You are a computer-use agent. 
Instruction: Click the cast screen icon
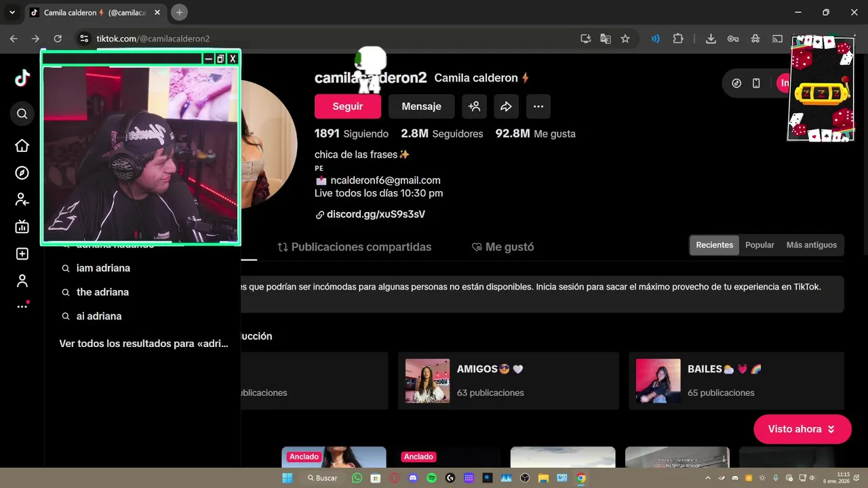pyautogui.click(x=777, y=39)
